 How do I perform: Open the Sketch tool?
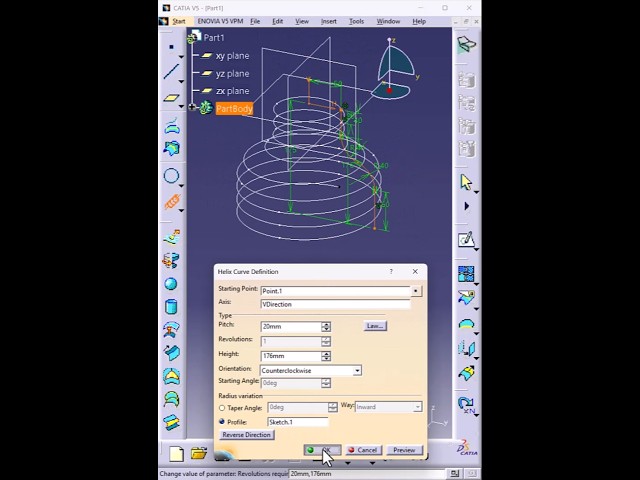click(466, 240)
